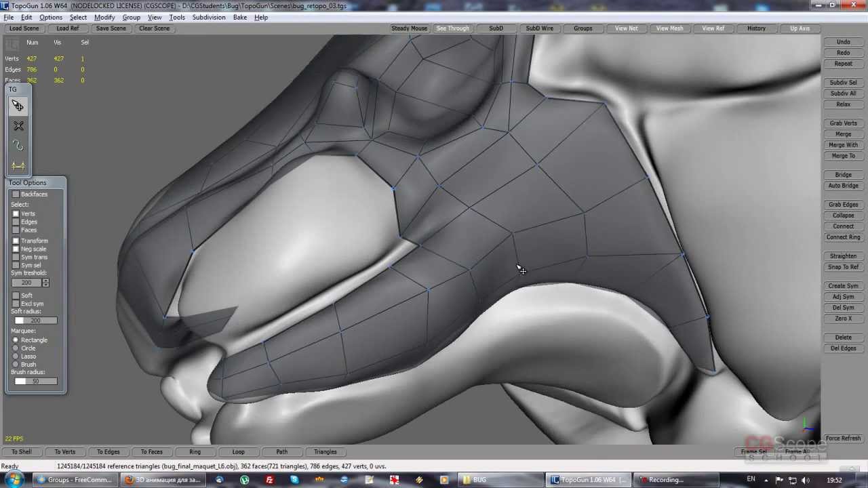Image resolution: width=868 pixels, height=488 pixels.
Task: Click the Relax button
Action: (x=843, y=104)
